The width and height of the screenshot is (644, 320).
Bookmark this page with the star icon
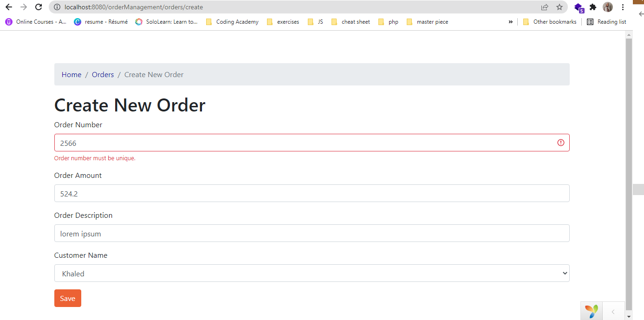pos(559,7)
